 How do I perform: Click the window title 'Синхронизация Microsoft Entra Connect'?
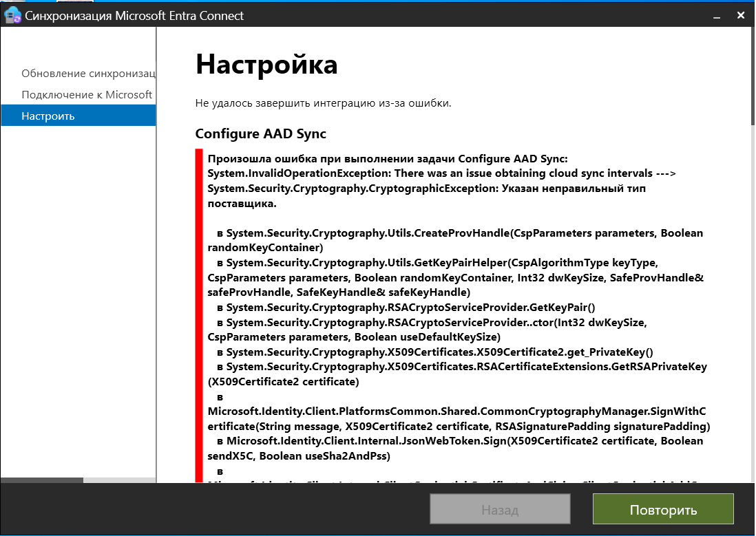click(134, 16)
